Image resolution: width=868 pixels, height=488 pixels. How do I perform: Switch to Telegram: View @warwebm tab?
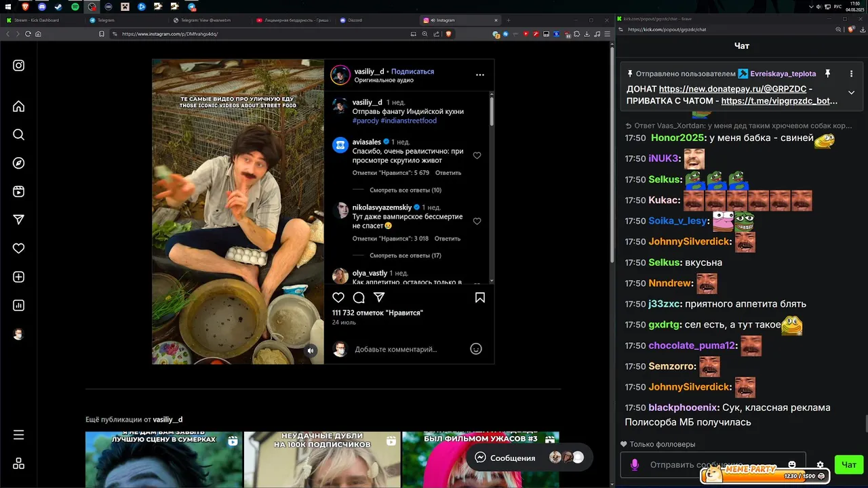(209, 20)
